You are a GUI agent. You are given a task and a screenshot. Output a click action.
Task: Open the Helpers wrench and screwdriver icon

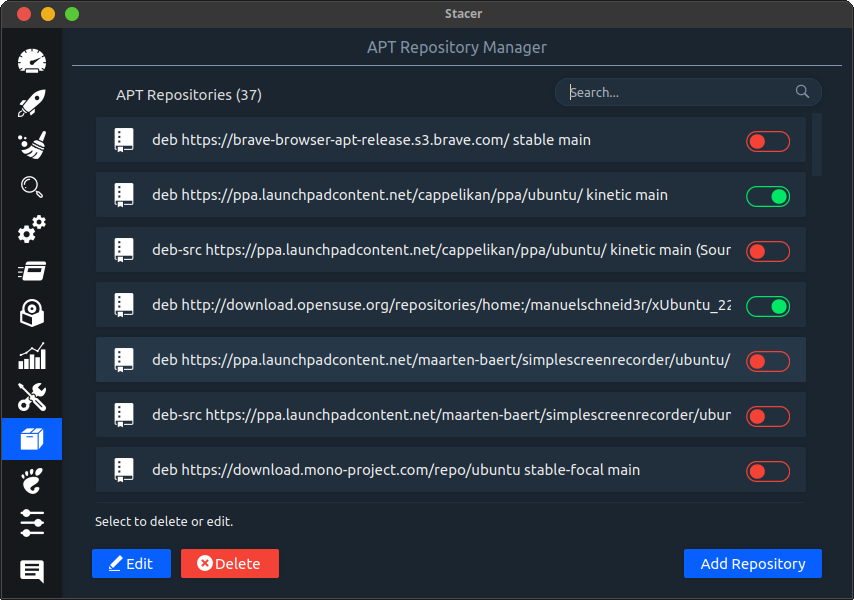point(32,398)
